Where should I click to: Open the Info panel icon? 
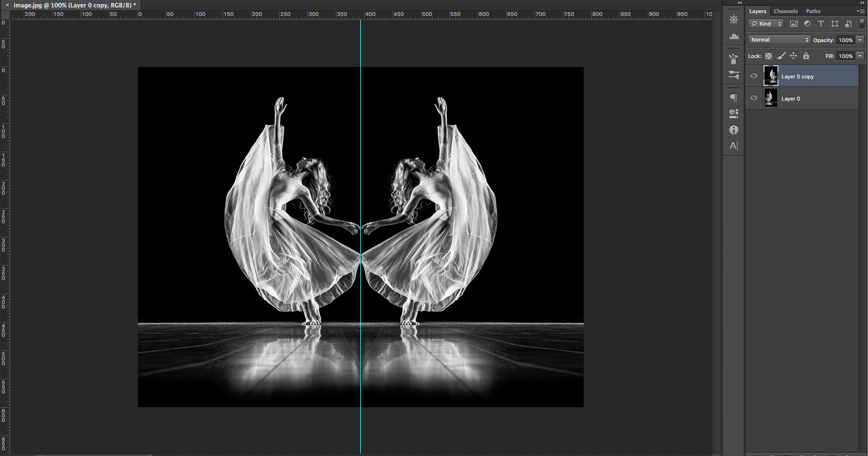click(734, 129)
